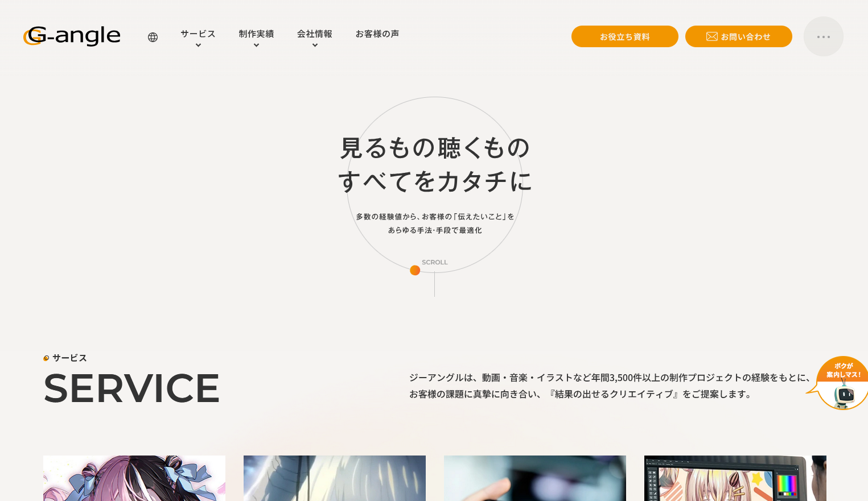868x501 pixels.
Task: Click the envelope icon in the contact button
Action: coord(711,36)
